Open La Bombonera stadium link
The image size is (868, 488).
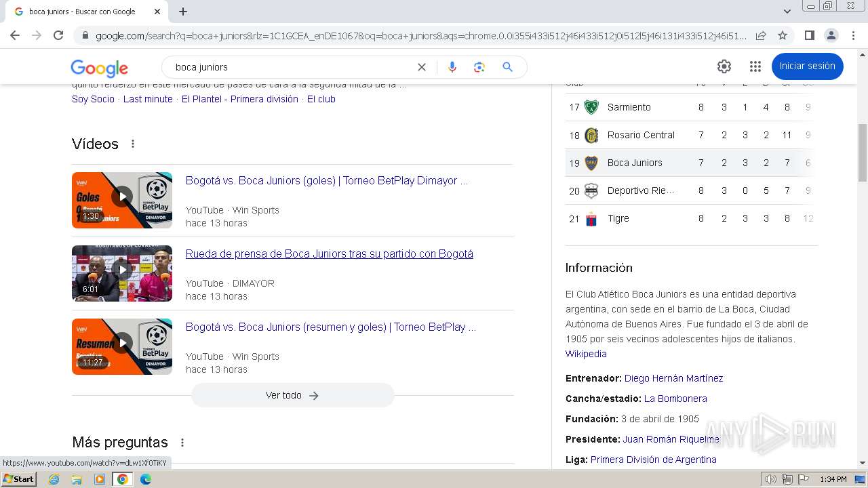675,399
